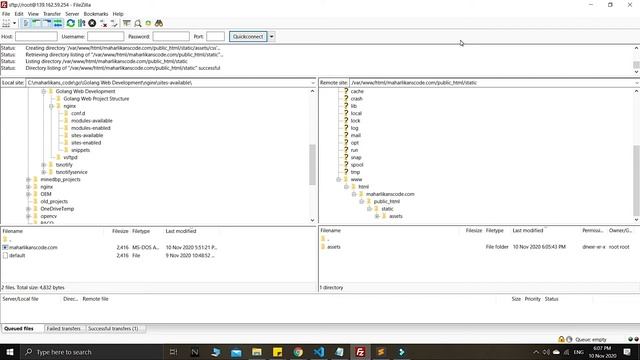
Task: Toggle directory comparison magnifier icon
Action: tap(138, 23)
